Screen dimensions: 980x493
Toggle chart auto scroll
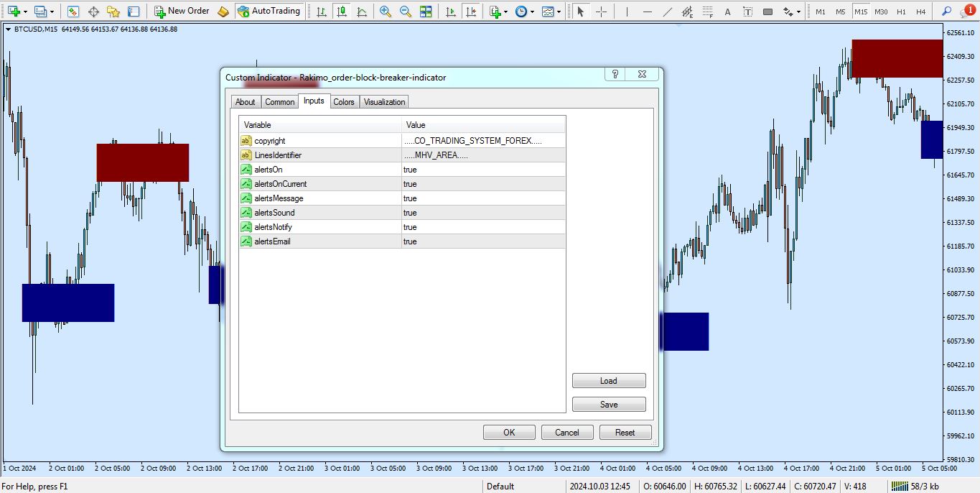click(451, 11)
